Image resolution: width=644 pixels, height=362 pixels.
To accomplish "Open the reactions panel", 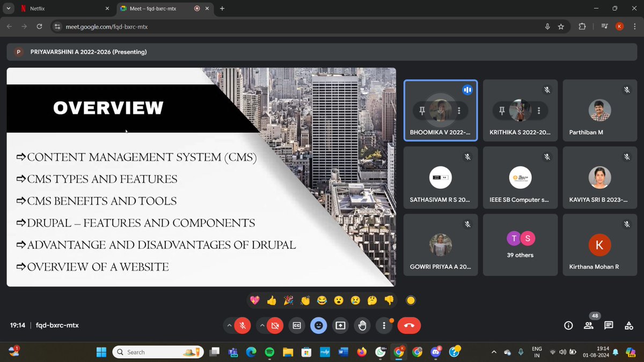I will tap(319, 325).
